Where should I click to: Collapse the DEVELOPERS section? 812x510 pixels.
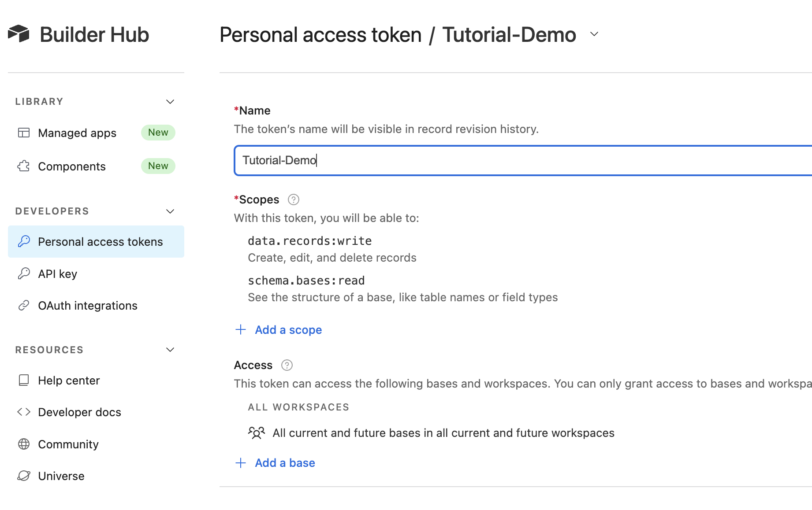pyautogui.click(x=170, y=211)
